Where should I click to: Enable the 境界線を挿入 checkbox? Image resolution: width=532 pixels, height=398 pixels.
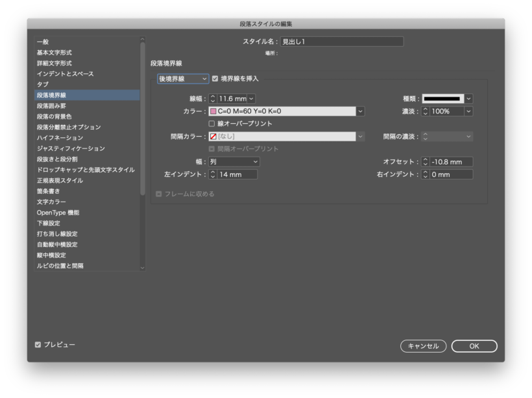(215, 78)
